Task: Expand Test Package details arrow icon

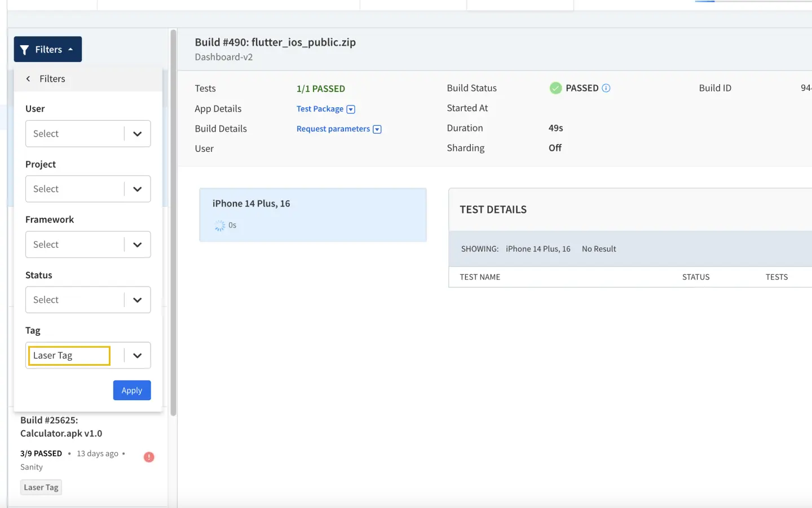Action: click(351, 110)
